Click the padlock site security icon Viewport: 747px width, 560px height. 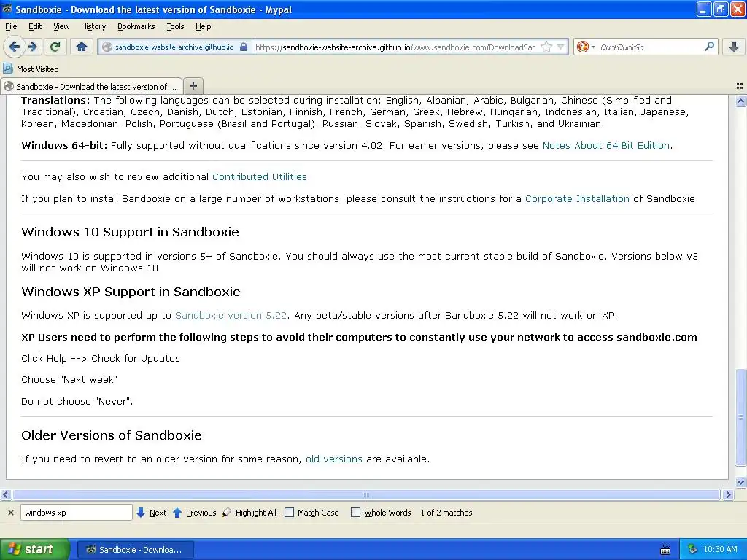coord(244,47)
